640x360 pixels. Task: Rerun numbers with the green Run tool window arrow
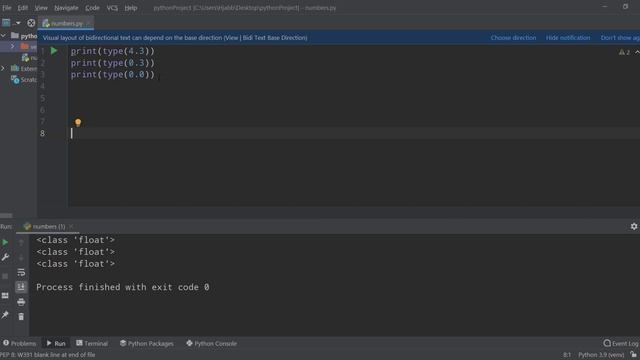pos(5,242)
